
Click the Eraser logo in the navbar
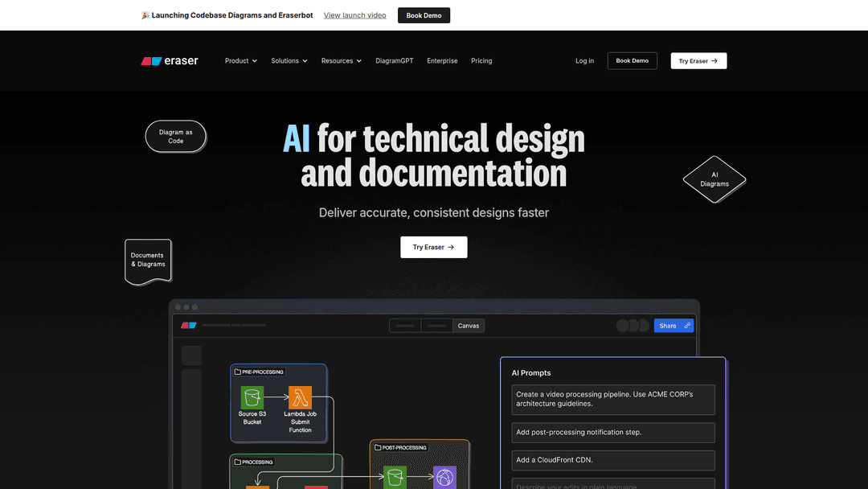click(x=170, y=61)
